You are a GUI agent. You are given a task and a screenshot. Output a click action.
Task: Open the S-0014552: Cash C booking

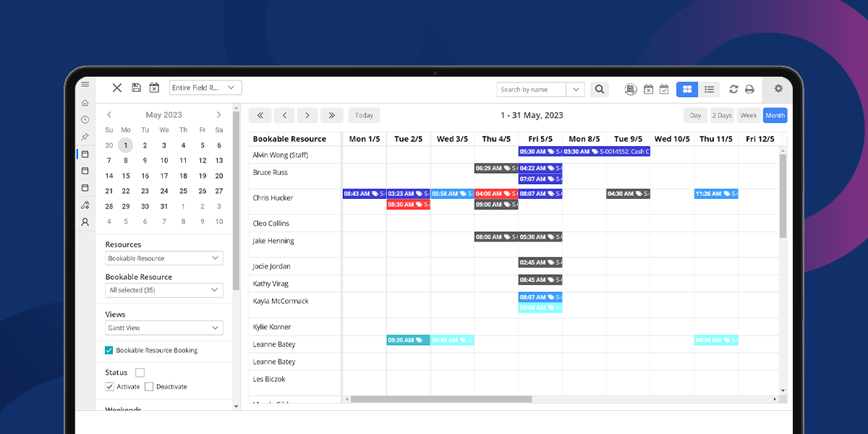click(606, 152)
